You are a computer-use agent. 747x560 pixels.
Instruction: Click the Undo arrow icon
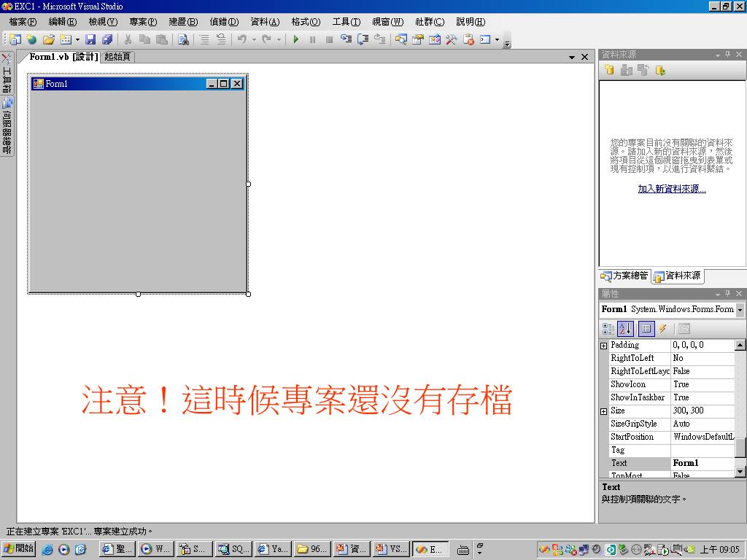[x=242, y=39]
